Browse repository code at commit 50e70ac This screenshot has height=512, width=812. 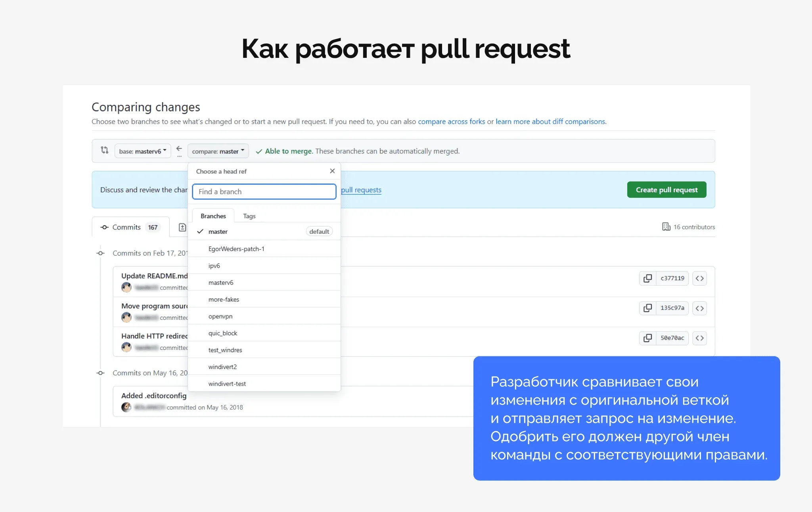click(700, 338)
